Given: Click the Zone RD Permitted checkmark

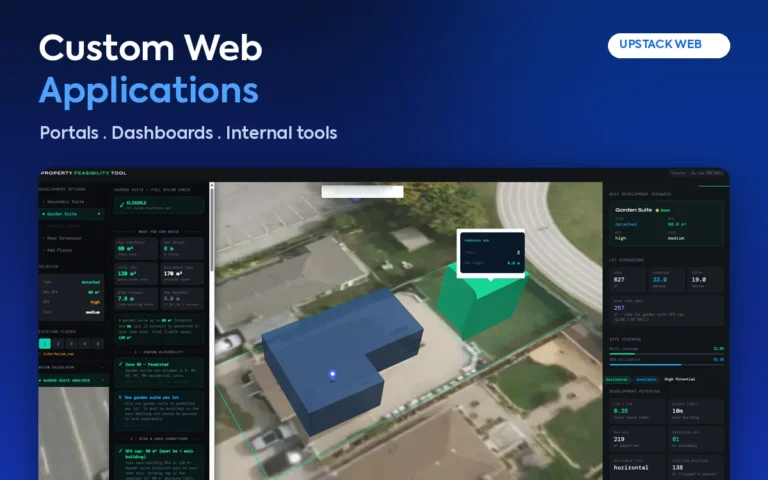Looking at the screenshot, I should [x=120, y=364].
